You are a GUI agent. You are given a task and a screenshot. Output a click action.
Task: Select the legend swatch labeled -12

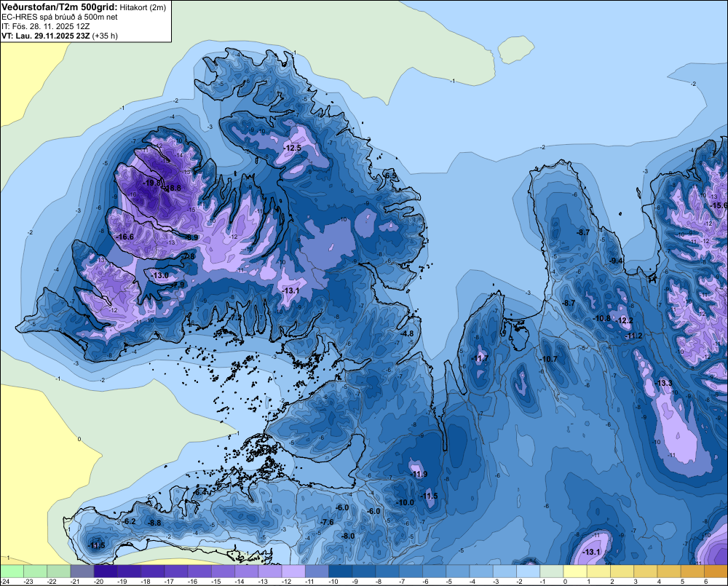[293, 571]
